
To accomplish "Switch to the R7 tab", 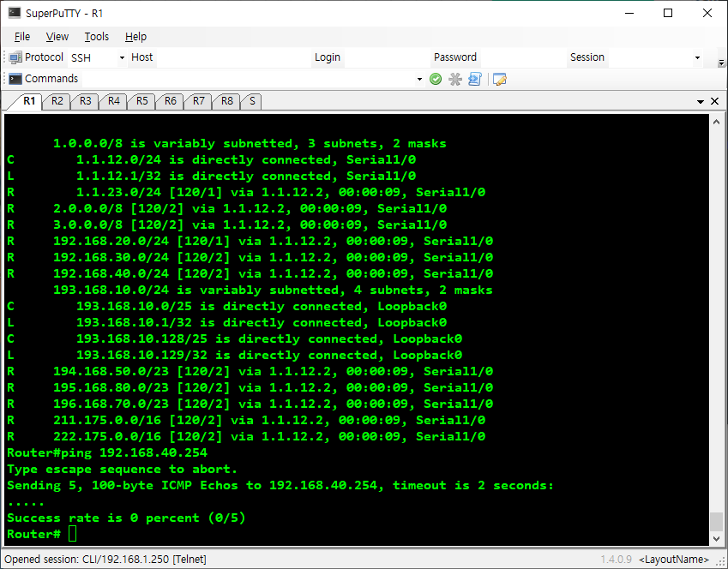I will [x=199, y=101].
